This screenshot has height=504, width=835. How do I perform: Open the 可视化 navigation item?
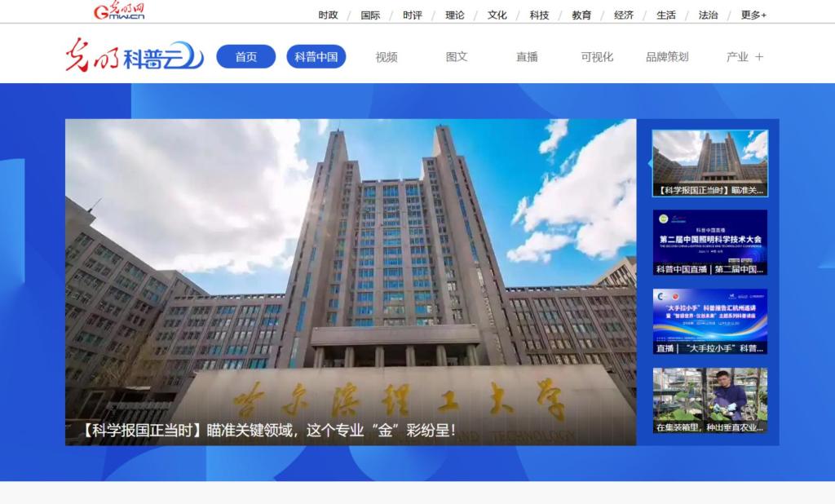pos(597,57)
